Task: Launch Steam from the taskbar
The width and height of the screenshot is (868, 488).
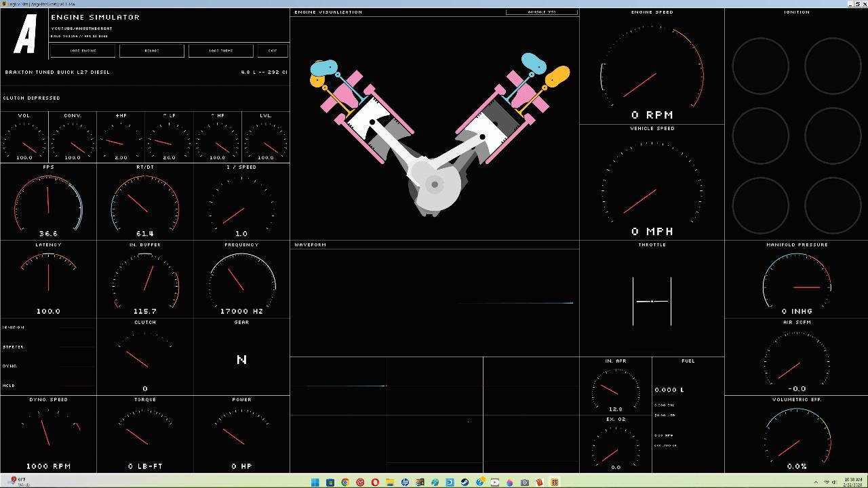Action: 465,483
